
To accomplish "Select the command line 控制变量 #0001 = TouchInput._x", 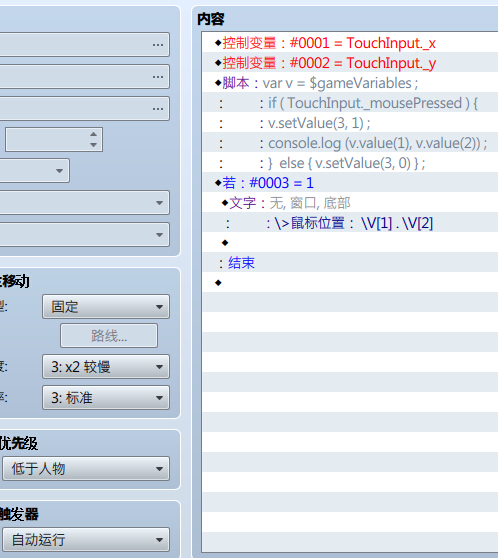I will [x=350, y=43].
